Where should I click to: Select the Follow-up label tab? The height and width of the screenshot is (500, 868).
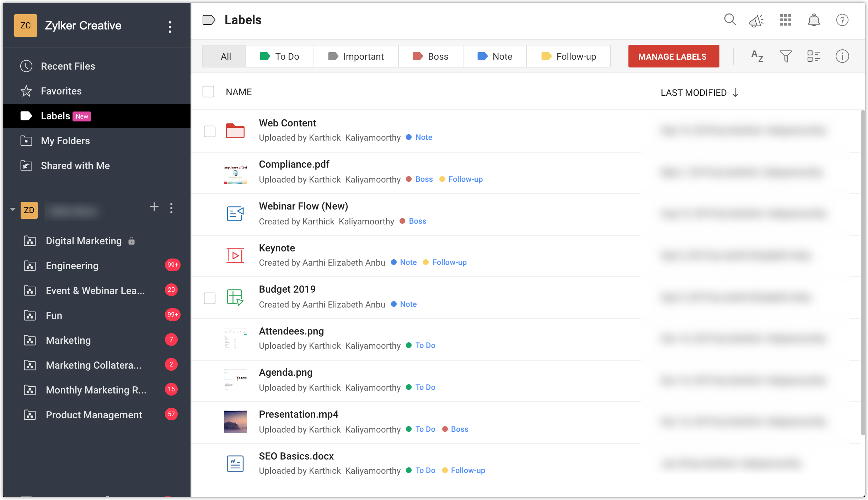click(x=568, y=56)
